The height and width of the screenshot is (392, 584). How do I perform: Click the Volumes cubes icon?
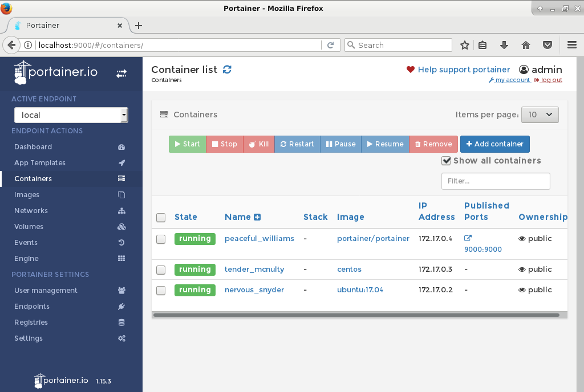click(121, 227)
